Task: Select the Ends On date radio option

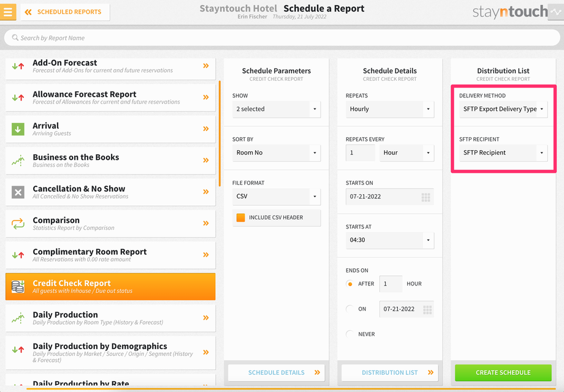Action: tap(349, 309)
